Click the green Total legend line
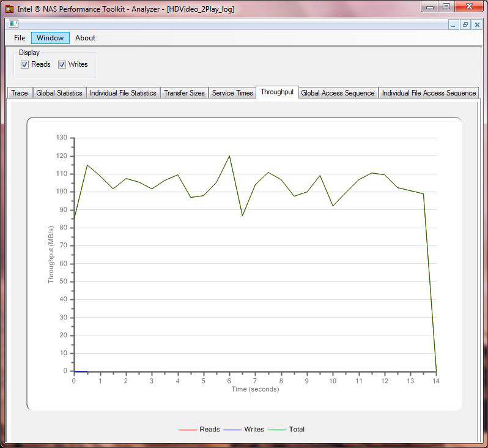The height and width of the screenshot is (448, 488). pyautogui.click(x=277, y=430)
